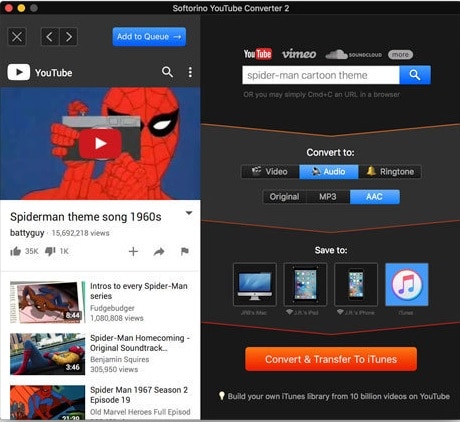Click the 'Build your own iTunes library' tip

coord(339,396)
